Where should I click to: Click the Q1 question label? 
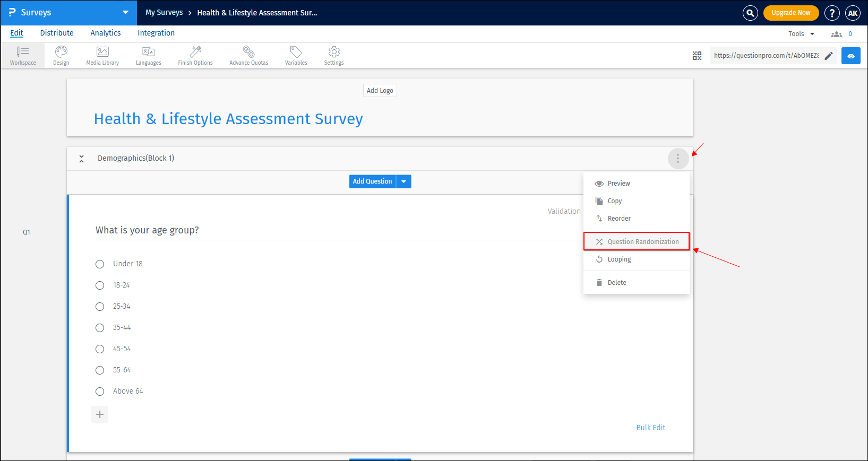point(27,232)
